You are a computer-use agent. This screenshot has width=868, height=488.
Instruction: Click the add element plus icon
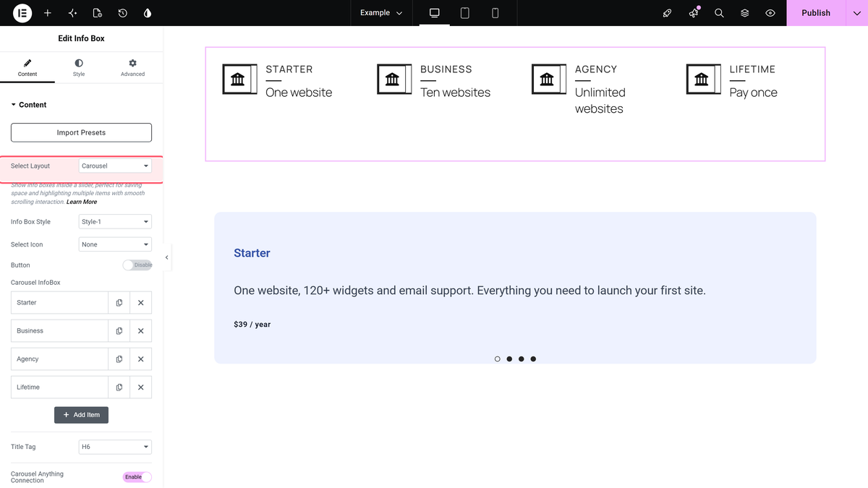pos(48,13)
